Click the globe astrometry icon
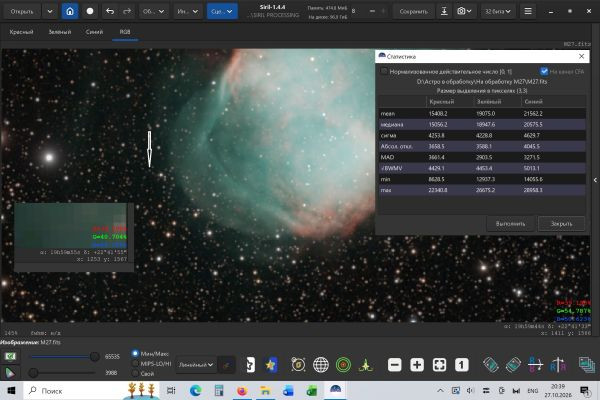This screenshot has width=600, height=400. tap(321, 364)
